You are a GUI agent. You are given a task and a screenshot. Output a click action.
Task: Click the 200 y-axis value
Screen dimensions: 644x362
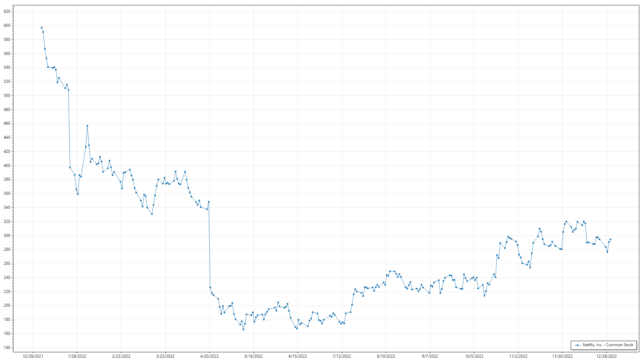point(7,305)
